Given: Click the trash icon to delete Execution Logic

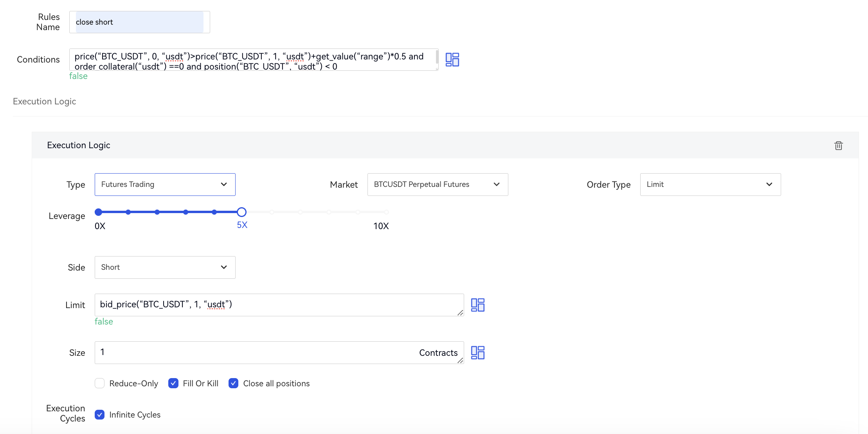Looking at the screenshot, I should click(x=838, y=145).
